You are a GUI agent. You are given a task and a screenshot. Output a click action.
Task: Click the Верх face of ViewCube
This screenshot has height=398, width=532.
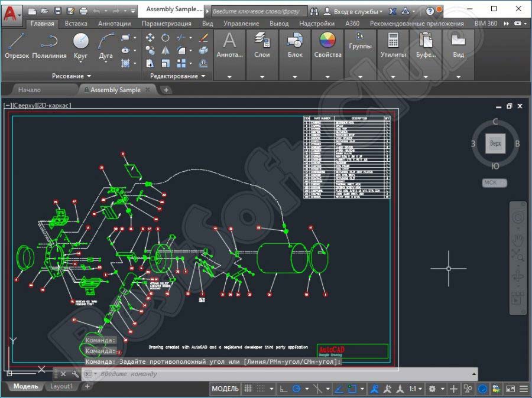point(495,143)
